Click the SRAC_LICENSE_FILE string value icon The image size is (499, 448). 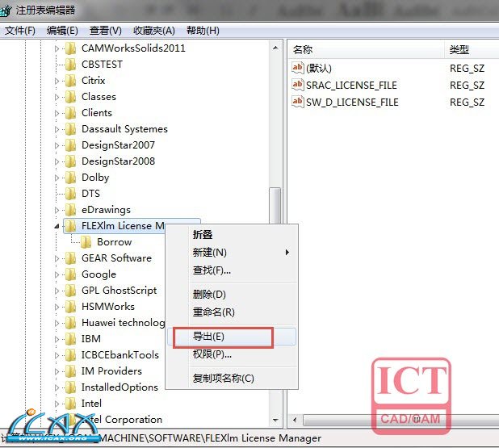[298, 85]
